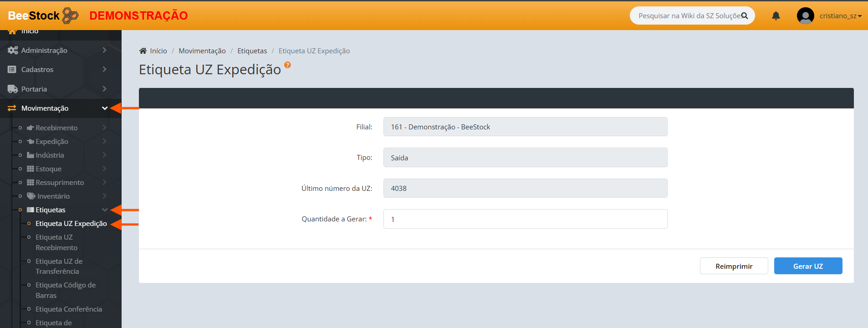This screenshot has height=328, width=868.
Task: Open the cristiano_sz user dropdown
Action: tap(840, 16)
